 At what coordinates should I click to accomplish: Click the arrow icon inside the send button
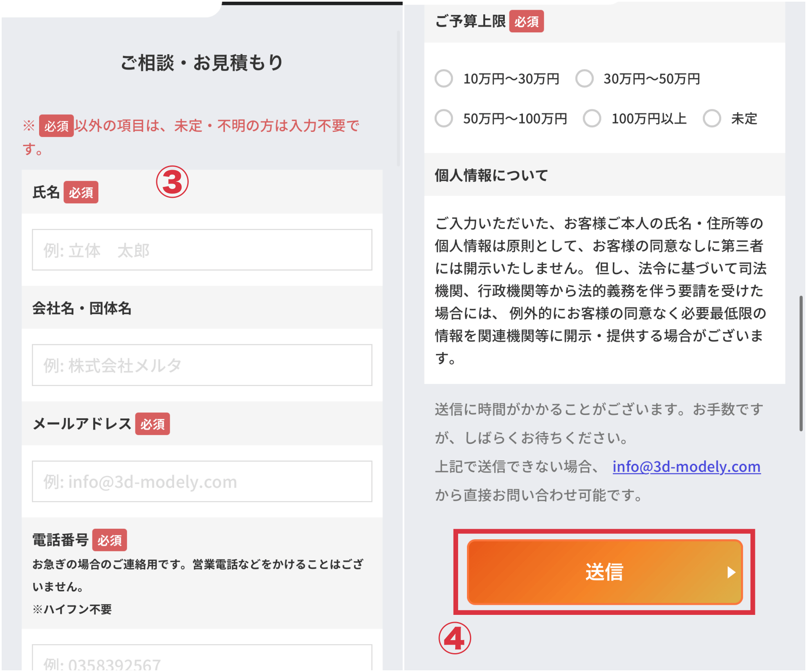(732, 572)
